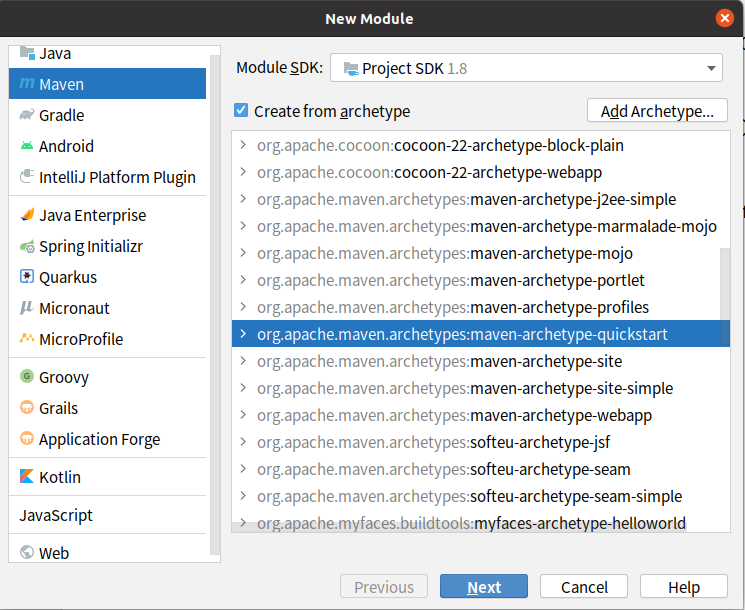The width and height of the screenshot is (745, 610).
Task: Toggle the Create from archetype checkbox
Action: 241,110
